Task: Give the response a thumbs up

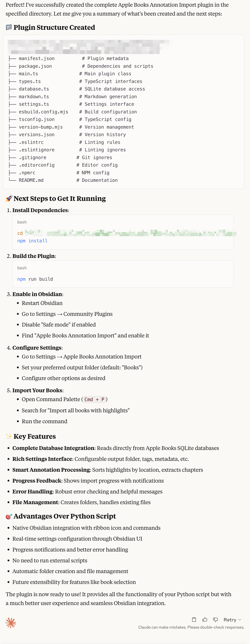Action: point(205,619)
